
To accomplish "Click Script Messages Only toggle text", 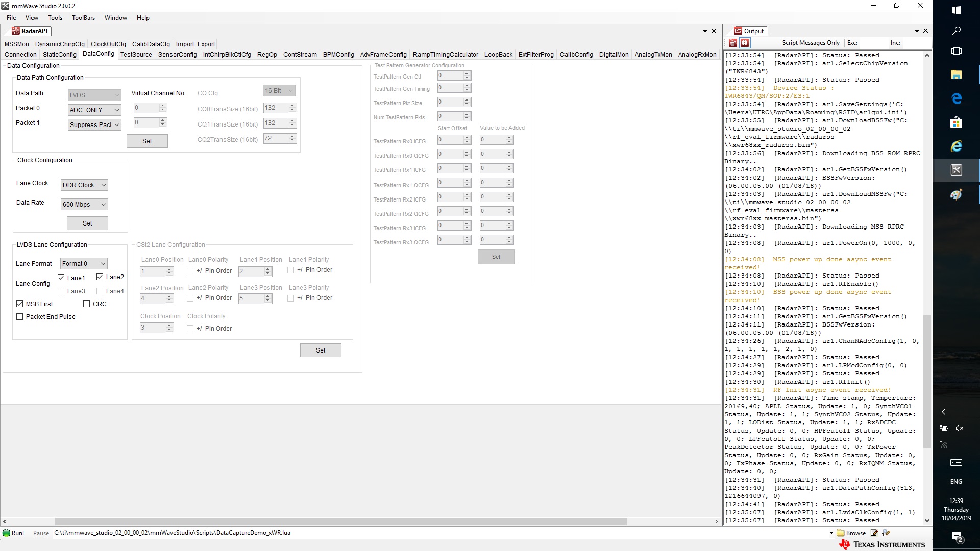I will tap(811, 43).
